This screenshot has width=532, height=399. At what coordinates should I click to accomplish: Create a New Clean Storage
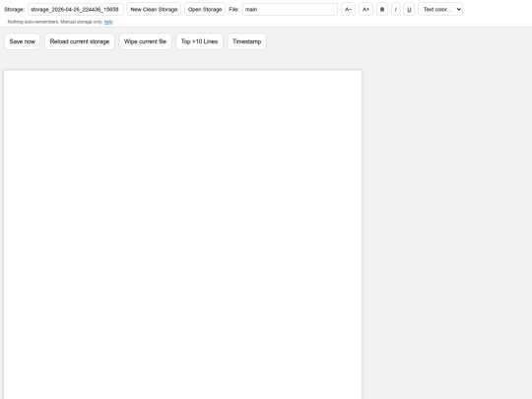pos(154,9)
